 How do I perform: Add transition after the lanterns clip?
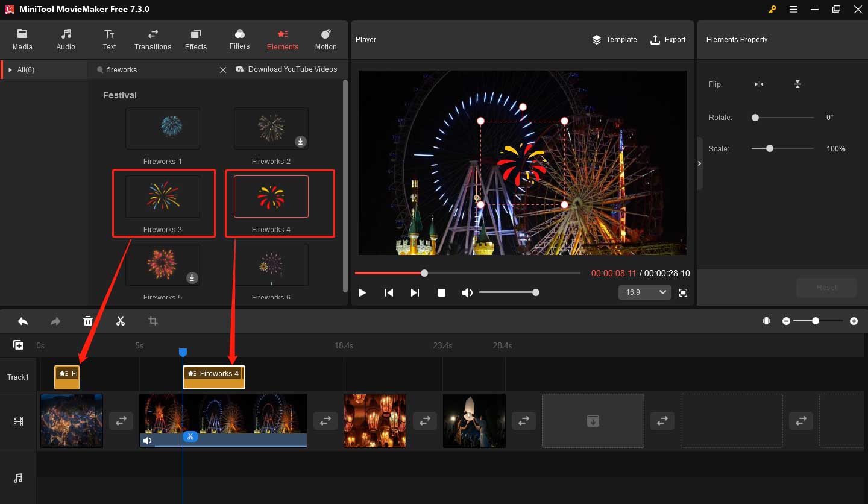tap(424, 421)
